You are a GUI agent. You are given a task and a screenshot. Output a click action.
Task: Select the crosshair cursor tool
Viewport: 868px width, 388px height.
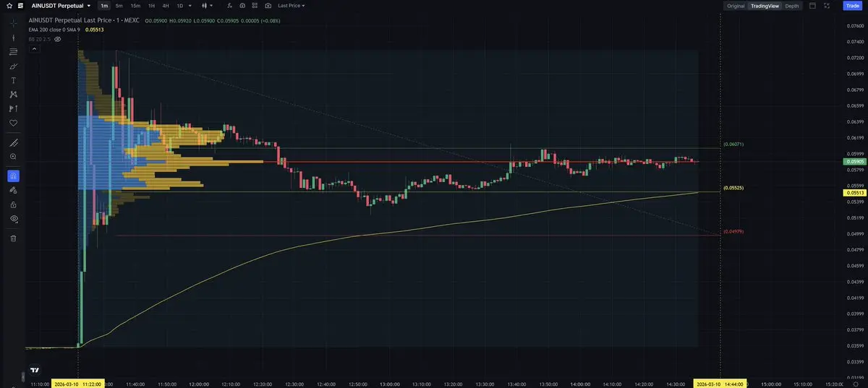(x=13, y=23)
